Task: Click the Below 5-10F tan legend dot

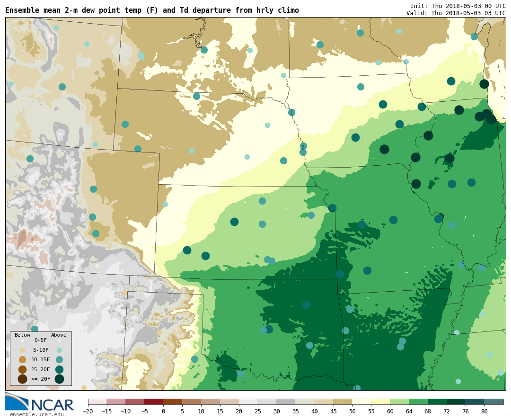Action: click(x=23, y=350)
